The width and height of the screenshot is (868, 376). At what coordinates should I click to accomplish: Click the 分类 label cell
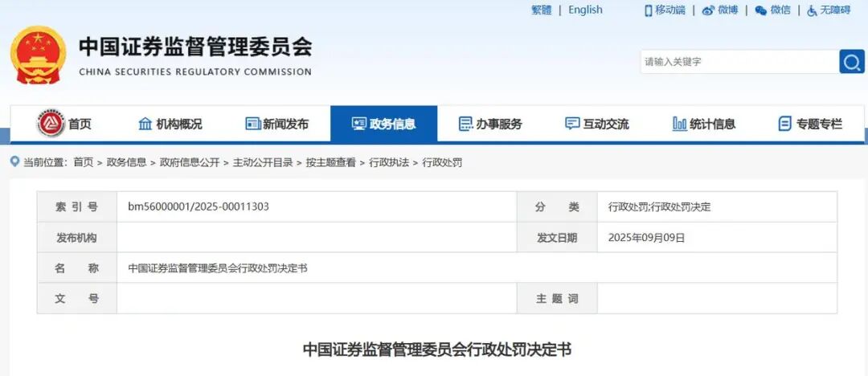557,207
